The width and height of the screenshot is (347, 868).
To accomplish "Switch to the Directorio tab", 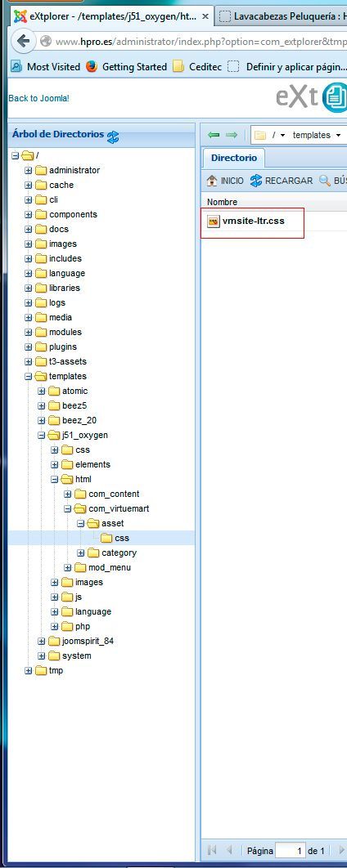I will pos(234,158).
